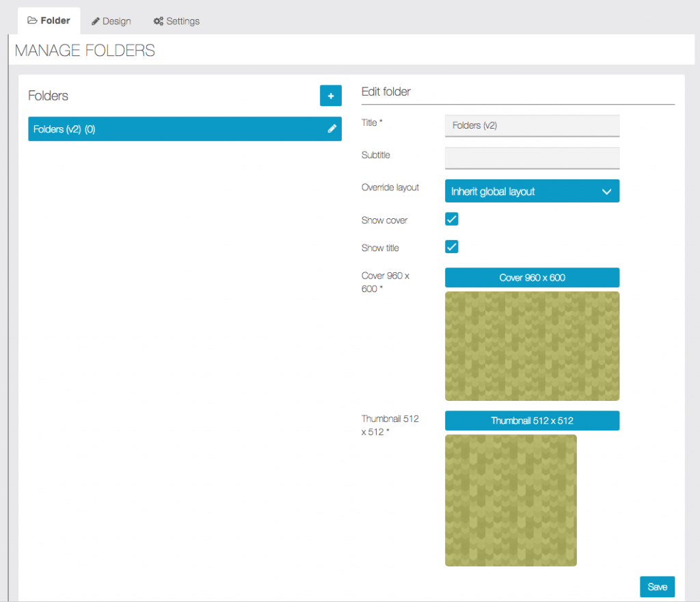Viewport: 700px width, 602px height.
Task: Click the Cover 960 x 600 upload button
Action: pyautogui.click(x=532, y=278)
